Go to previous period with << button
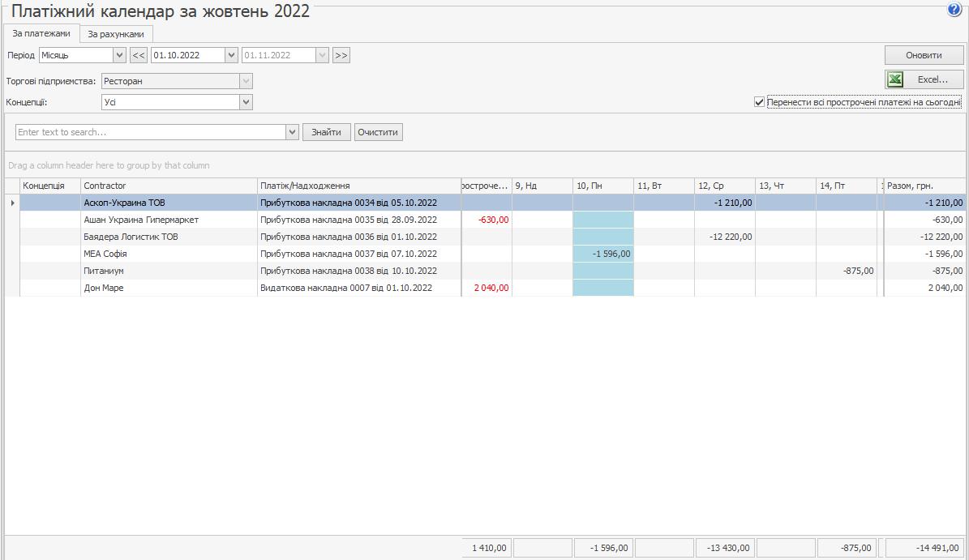Image resolution: width=969 pixels, height=560 pixels. (x=139, y=55)
